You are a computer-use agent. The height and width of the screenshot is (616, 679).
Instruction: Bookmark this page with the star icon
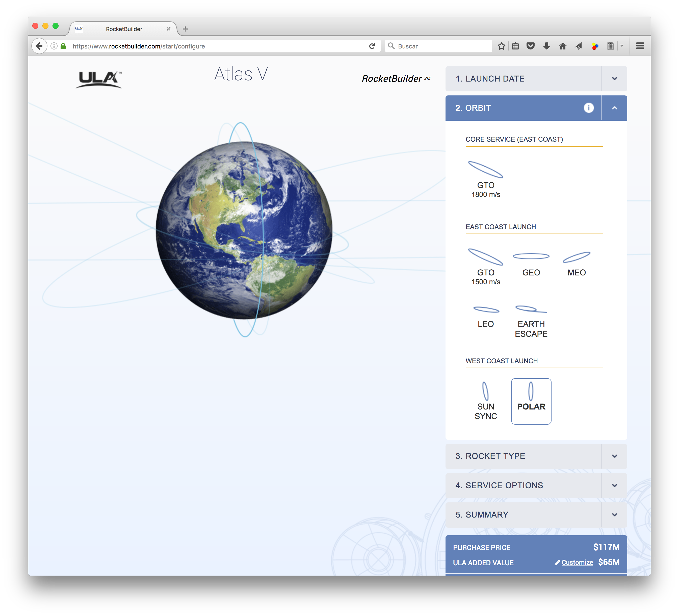coord(501,46)
